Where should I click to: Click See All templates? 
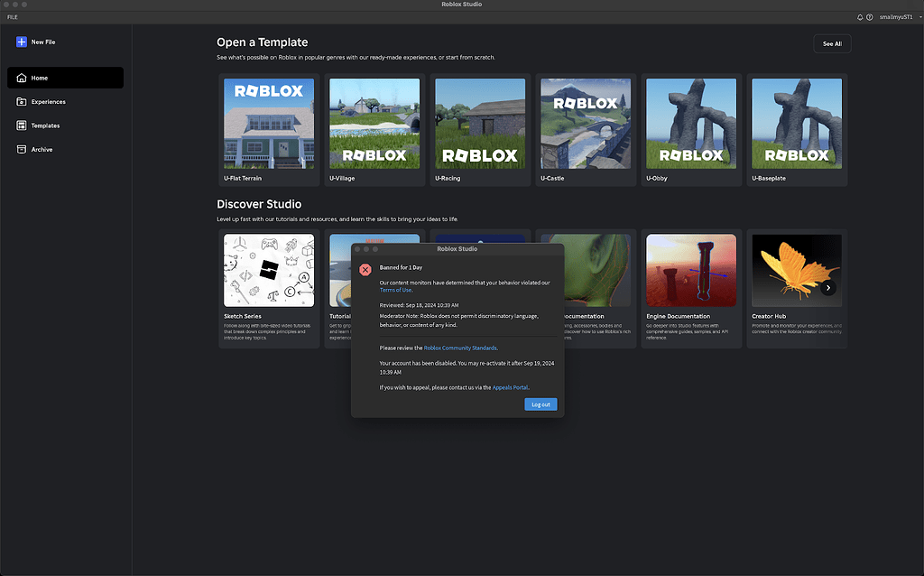pyautogui.click(x=831, y=42)
